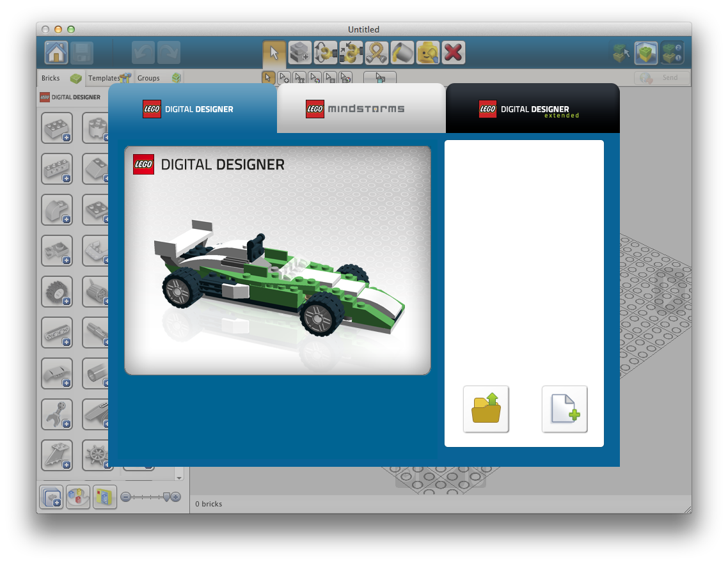Click the 'Untitled' window title

363,29
